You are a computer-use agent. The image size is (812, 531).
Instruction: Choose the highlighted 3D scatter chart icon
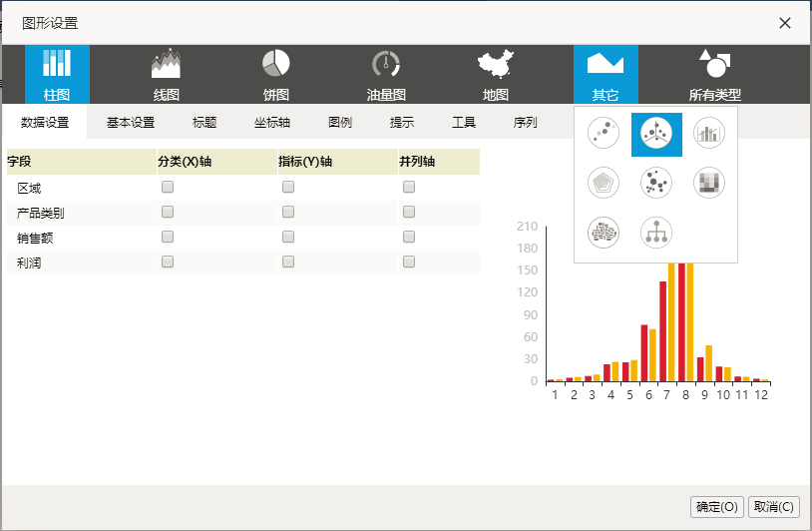[x=656, y=134]
